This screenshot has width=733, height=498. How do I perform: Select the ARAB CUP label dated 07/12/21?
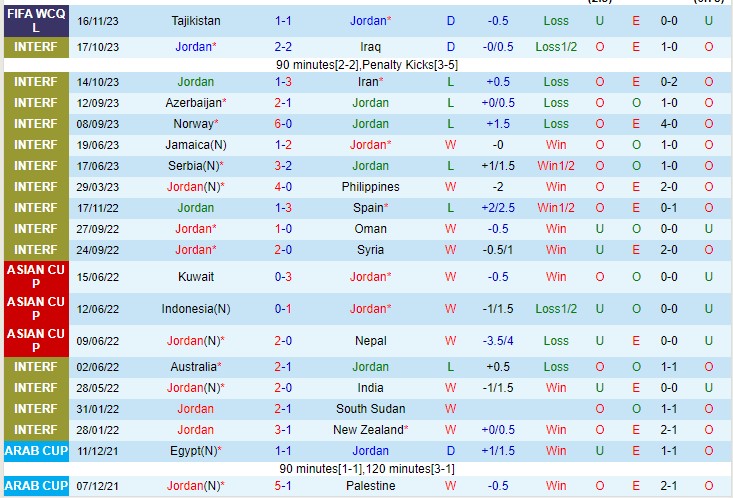point(36,486)
